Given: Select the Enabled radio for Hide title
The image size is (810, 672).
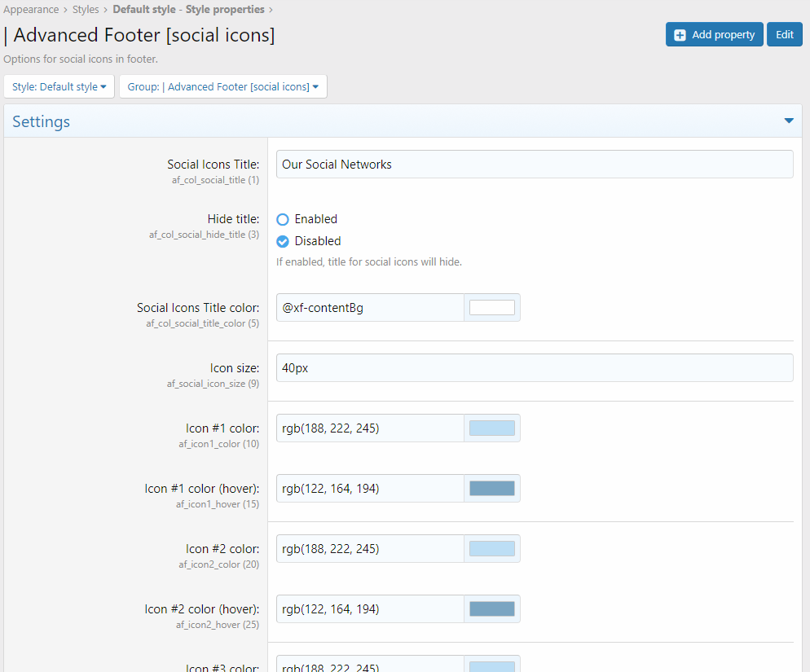Looking at the screenshot, I should point(283,219).
